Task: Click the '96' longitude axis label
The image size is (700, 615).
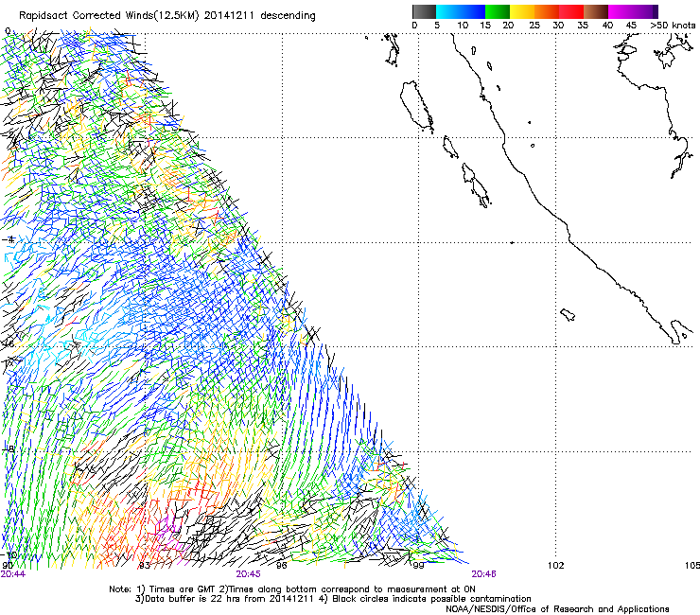Action: pyautogui.click(x=281, y=566)
